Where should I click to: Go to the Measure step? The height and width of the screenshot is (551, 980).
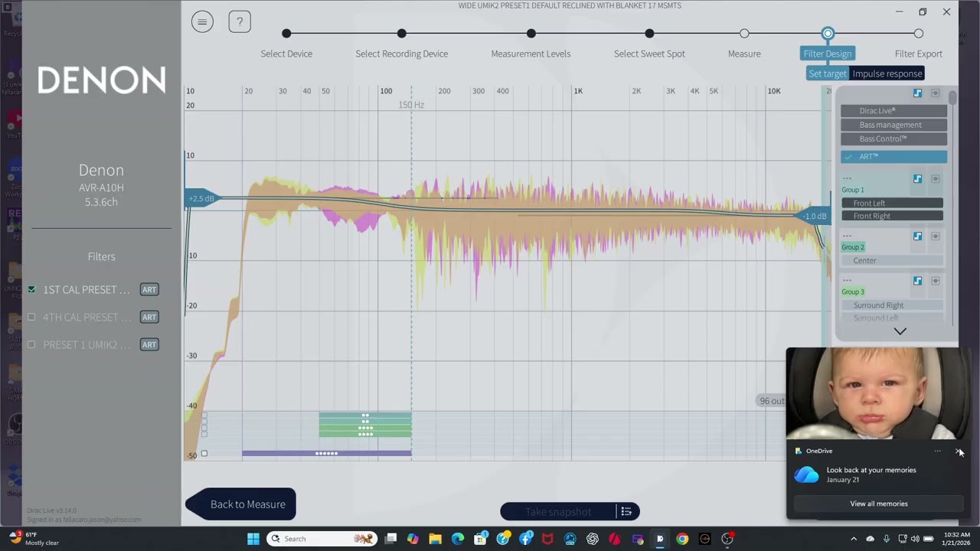[x=744, y=34]
